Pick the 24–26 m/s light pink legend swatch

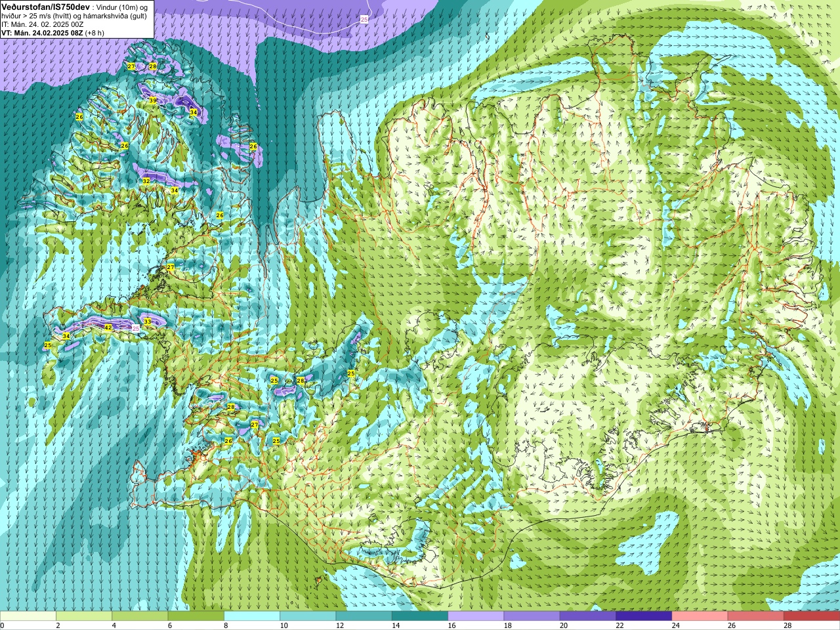coord(700,616)
